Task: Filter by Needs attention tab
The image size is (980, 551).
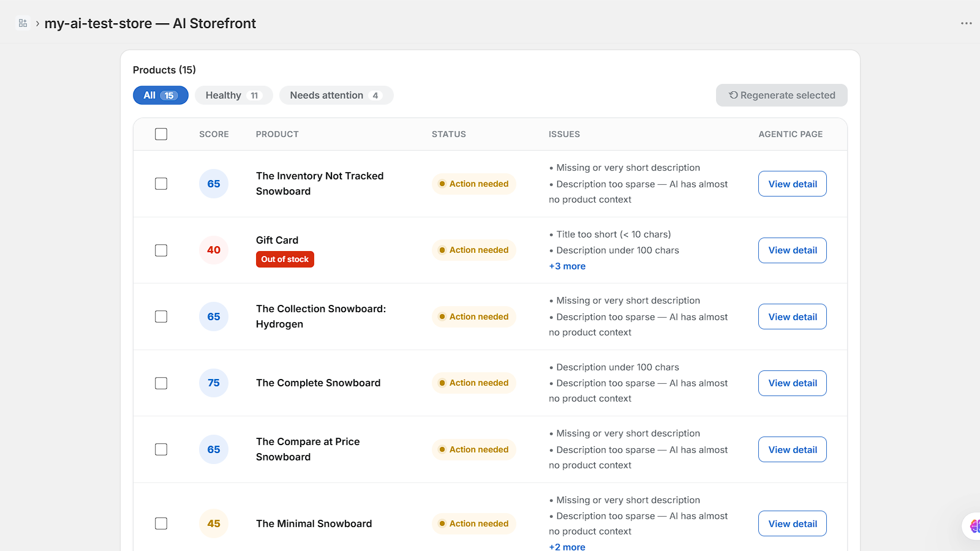Action: click(336, 96)
